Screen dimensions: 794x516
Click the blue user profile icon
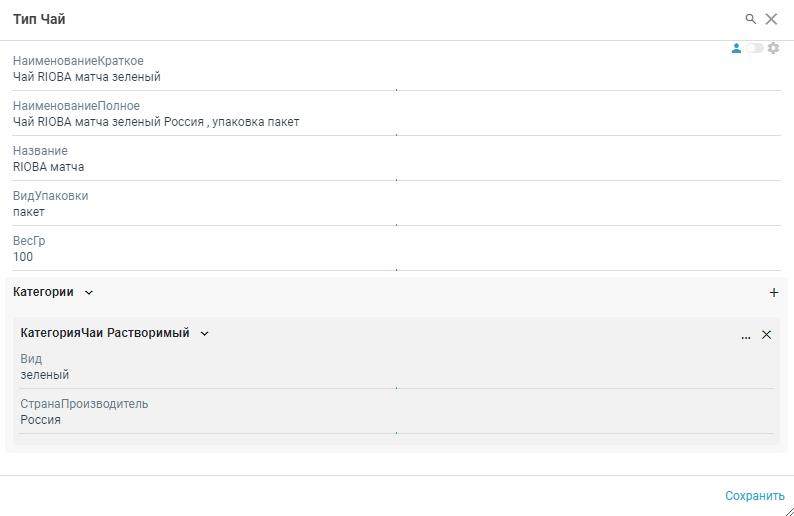click(x=737, y=48)
